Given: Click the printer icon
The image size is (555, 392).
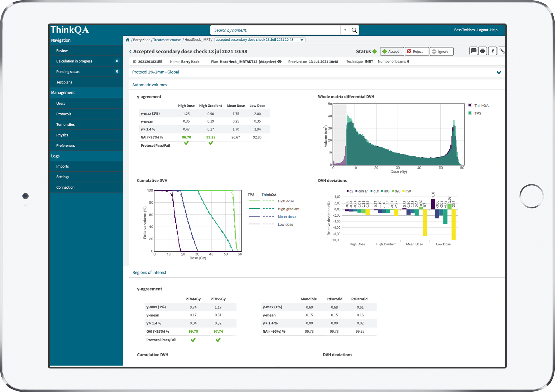Looking at the screenshot, I should tap(483, 51).
